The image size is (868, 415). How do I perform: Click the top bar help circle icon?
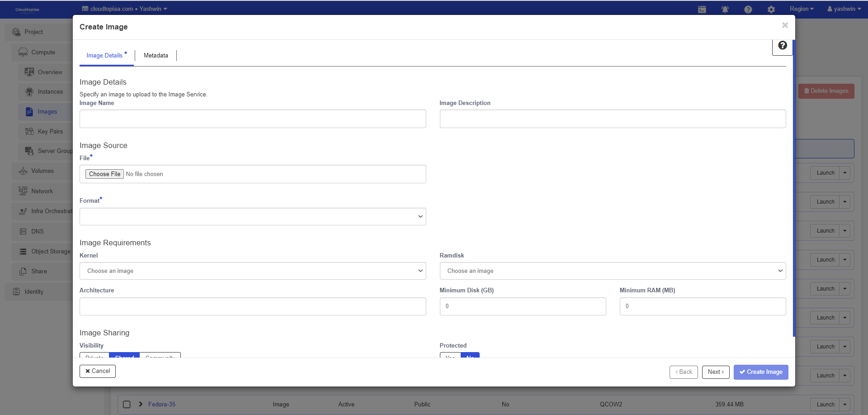coord(748,10)
